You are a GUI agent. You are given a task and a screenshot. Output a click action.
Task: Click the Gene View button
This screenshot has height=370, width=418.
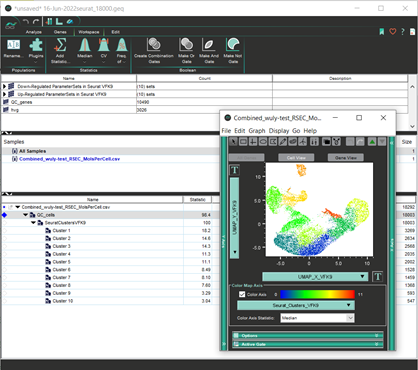[346, 158]
